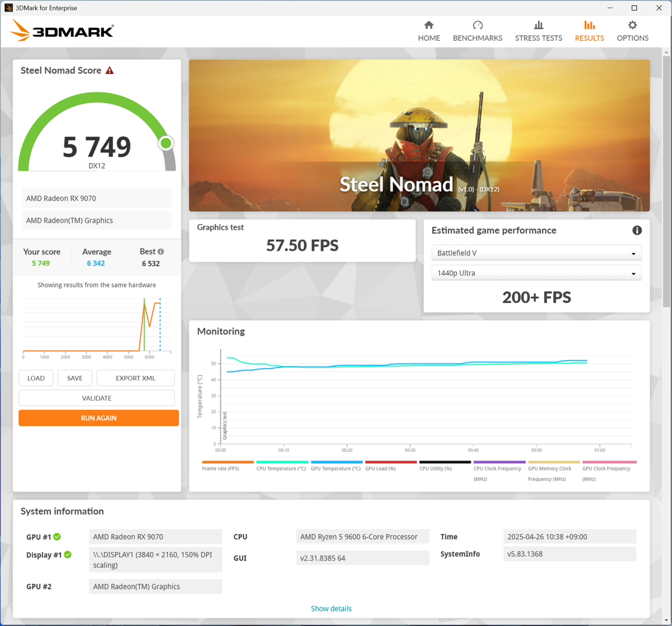
Task: Click the VALIDATE button
Action: coord(97,398)
